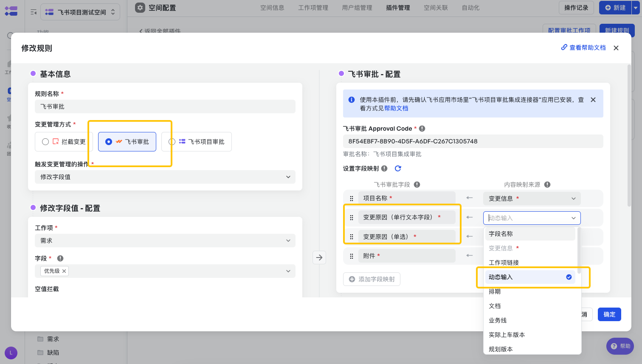The height and width of the screenshot is (364, 642).
Task: Click the 审批名称：飞书项目集成审批 text
Action: (x=382, y=154)
